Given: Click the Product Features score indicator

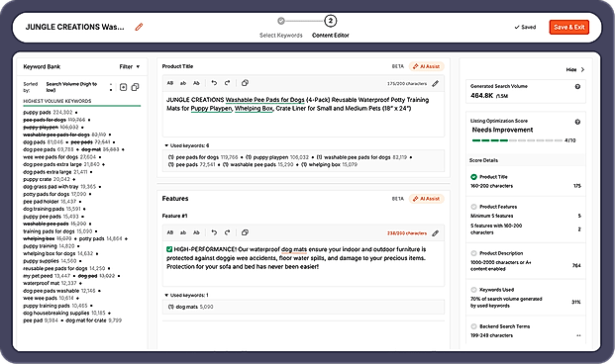Looking at the screenshot, I should tap(473, 207).
